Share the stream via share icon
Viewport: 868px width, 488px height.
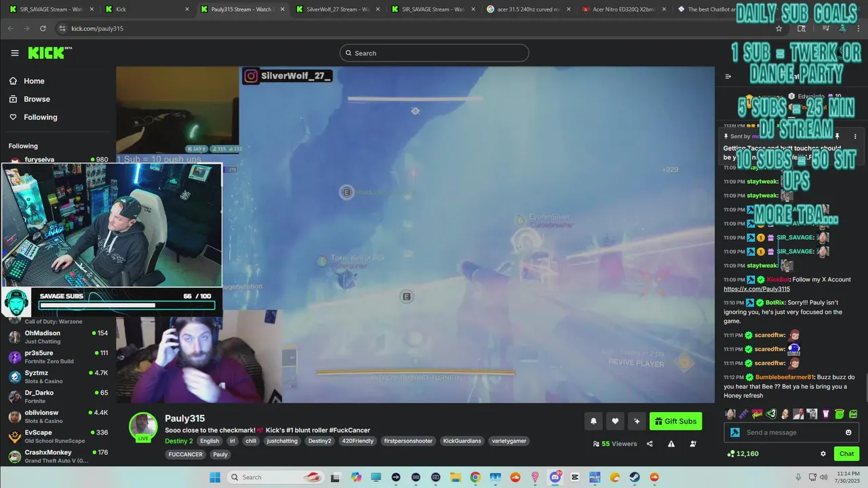pyautogui.click(x=650, y=444)
